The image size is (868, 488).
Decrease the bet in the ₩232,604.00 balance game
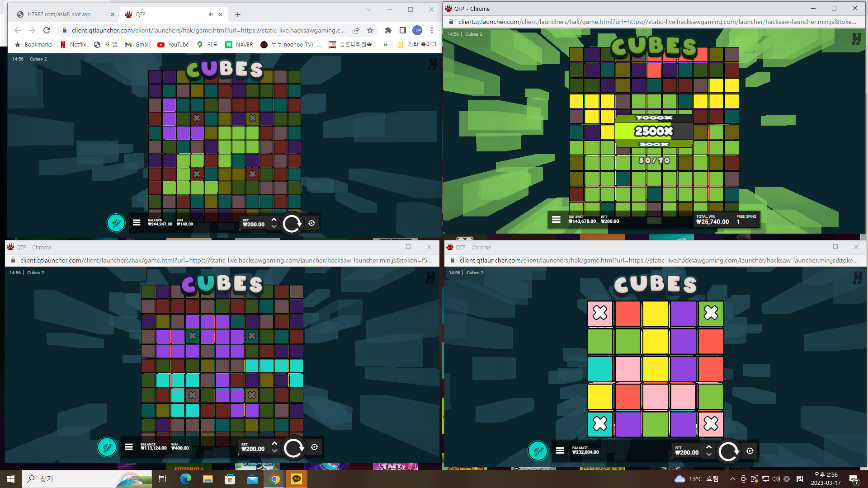point(709,455)
